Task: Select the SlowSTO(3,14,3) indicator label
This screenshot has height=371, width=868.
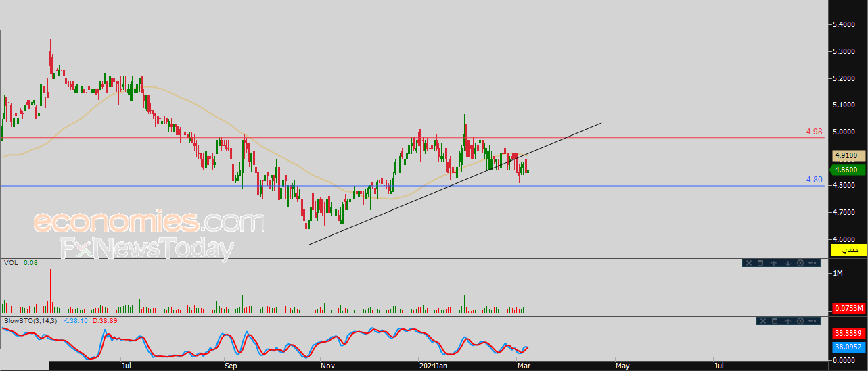Action: (x=32, y=320)
